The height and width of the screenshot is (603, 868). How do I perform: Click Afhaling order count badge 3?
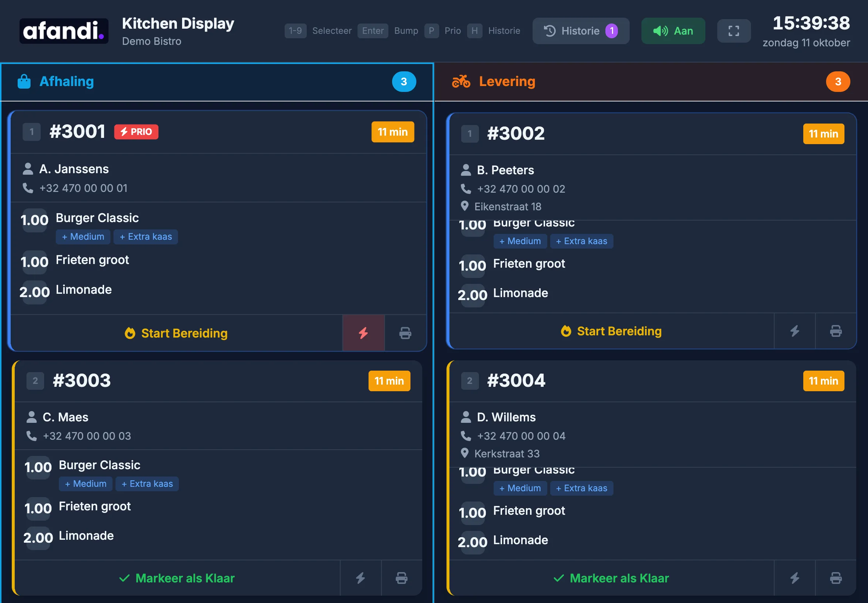[x=404, y=82]
